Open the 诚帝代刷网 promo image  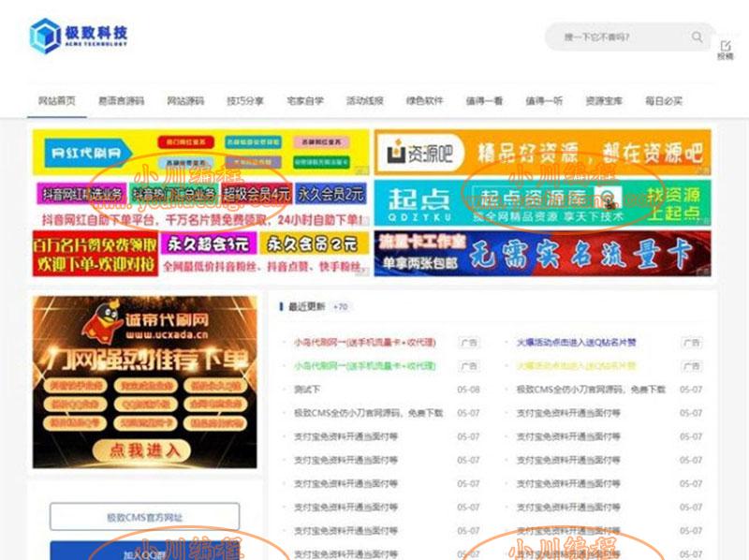click(x=145, y=382)
